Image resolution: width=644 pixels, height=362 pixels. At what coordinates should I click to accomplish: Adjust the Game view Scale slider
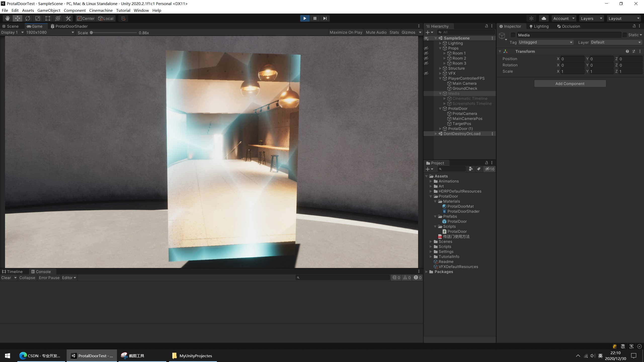(x=92, y=33)
